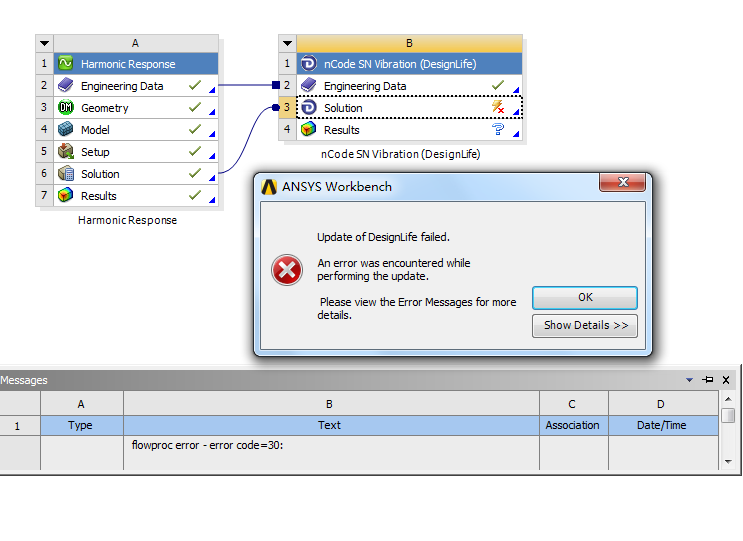This screenshot has width=743, height=541.
Task: Click OK in the ANSYS Workbench dialog
Action: (x=585, y=298)
